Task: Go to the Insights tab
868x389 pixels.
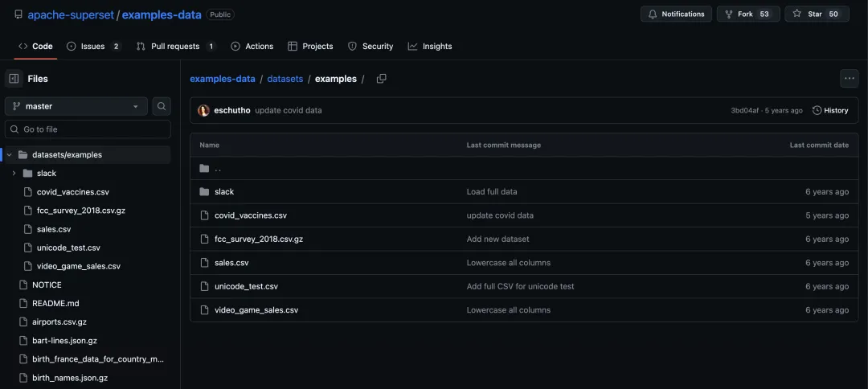Action: (x=429, y=47)
